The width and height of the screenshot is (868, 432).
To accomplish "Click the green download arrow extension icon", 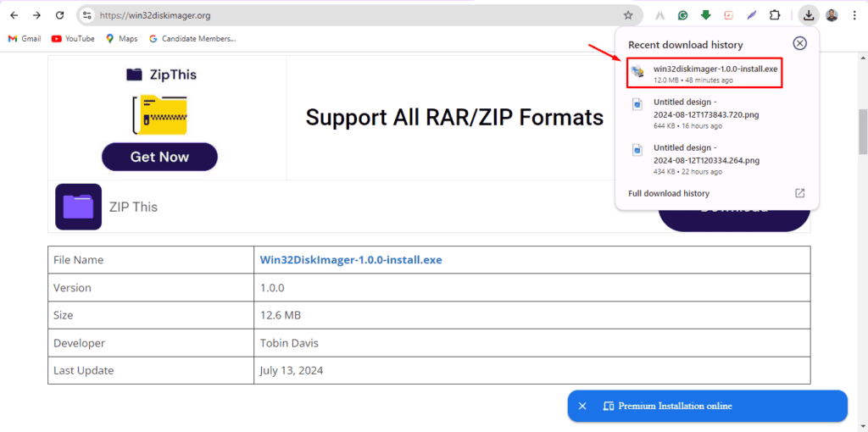I will click(x=705, y=15).
